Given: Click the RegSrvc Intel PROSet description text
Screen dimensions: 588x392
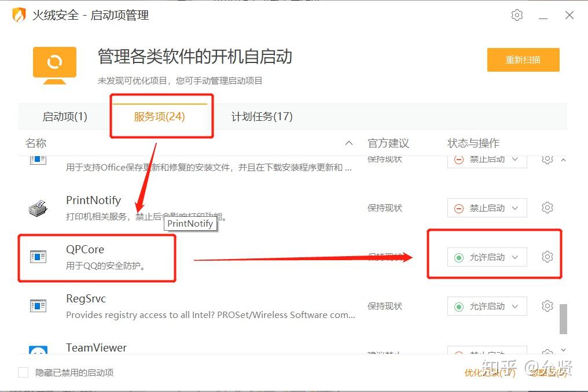Looking at the screenshot, I should [211, 315].
